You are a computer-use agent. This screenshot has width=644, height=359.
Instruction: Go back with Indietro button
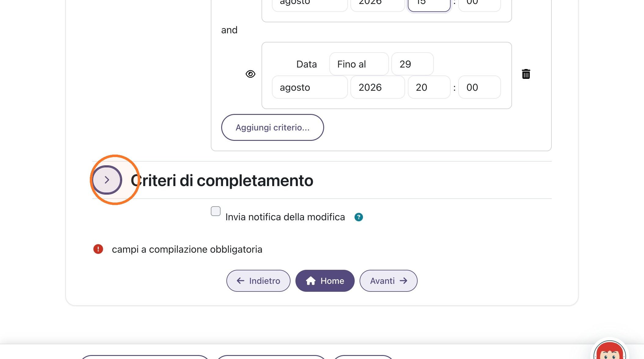click(258, 281)
